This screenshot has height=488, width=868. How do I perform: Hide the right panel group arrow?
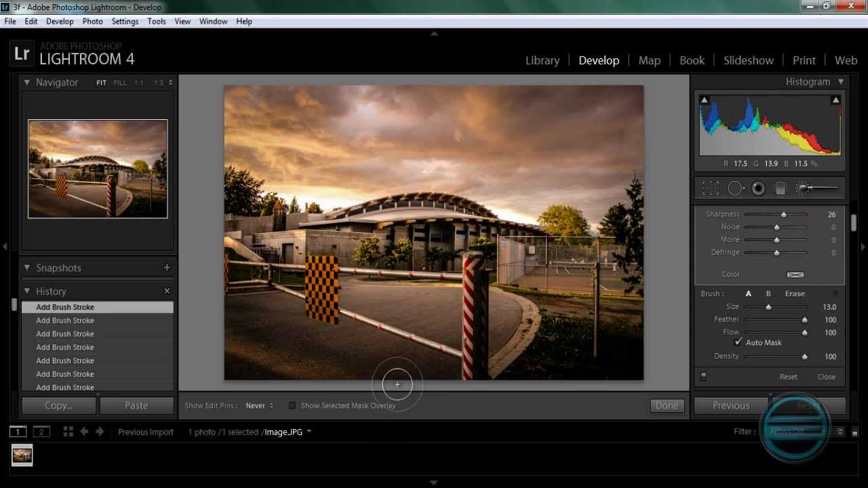tap(863, 247)
